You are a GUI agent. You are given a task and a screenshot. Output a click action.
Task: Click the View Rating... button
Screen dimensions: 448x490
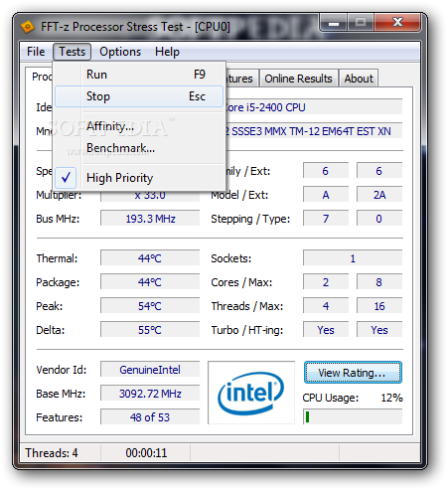pyautogui.click(x=353, y=373)
